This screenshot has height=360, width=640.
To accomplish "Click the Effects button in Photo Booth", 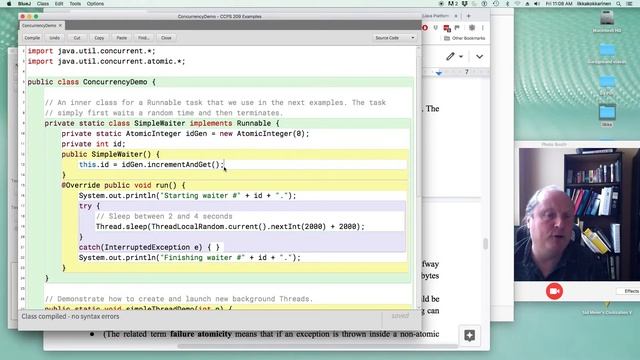I will click(629, 291).
